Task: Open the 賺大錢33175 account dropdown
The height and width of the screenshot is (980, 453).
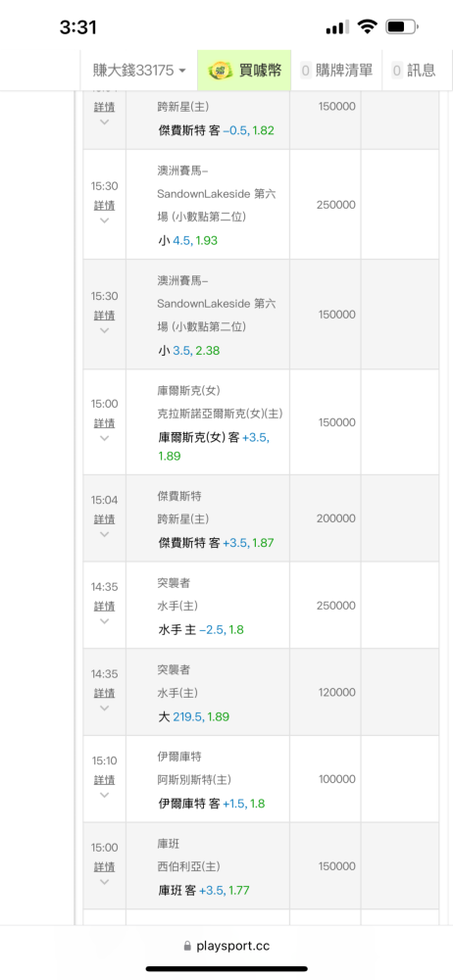Action: (139, 71)
